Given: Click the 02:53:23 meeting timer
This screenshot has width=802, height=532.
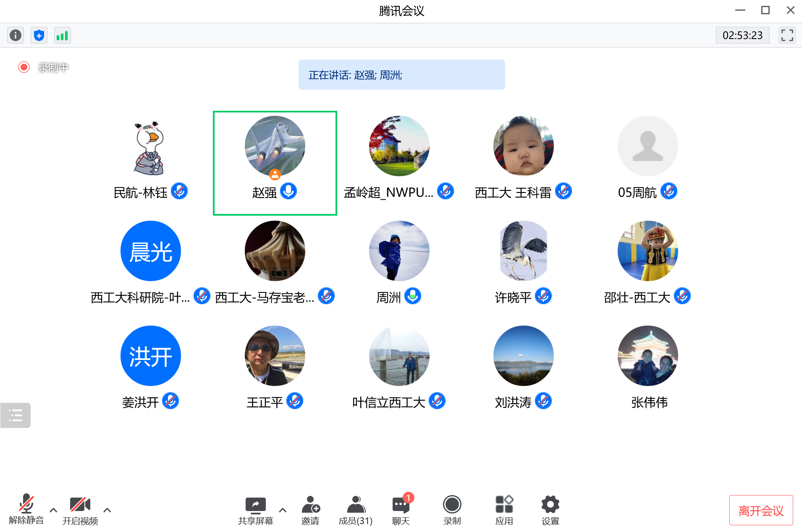Looking at the screenshot, I should (742, 35).
